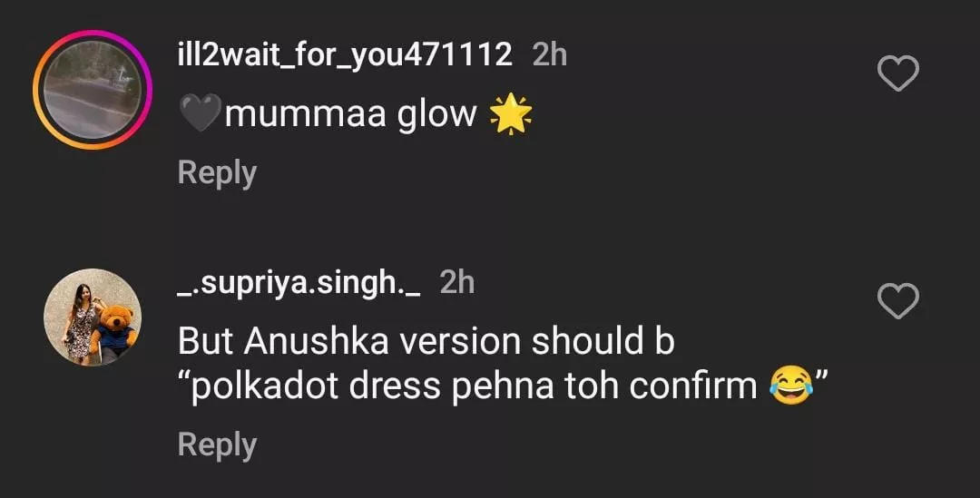Click the glowing star emoji

coord(510,115)
